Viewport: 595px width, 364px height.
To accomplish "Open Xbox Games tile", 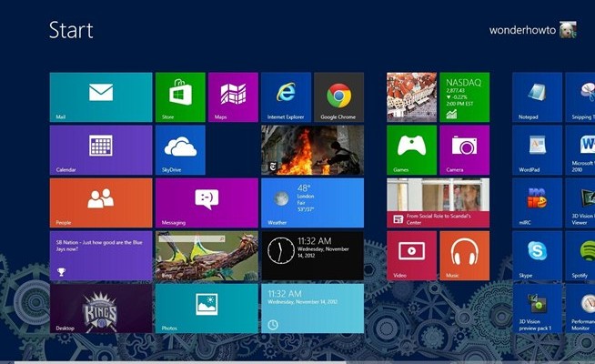I will 411,149.
